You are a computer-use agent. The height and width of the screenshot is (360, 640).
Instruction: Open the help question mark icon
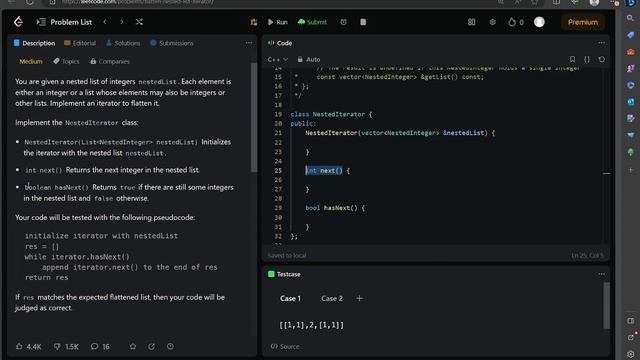[x=170, y=347]
